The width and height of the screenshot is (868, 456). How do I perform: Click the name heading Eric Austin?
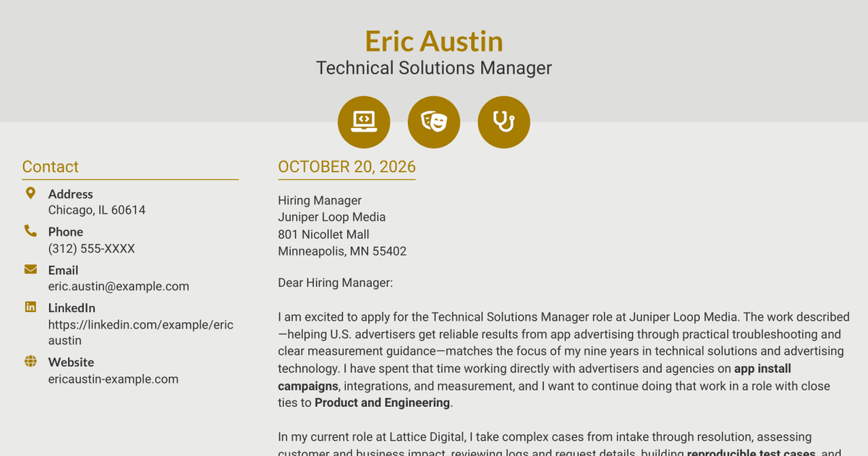click(434, 41)
